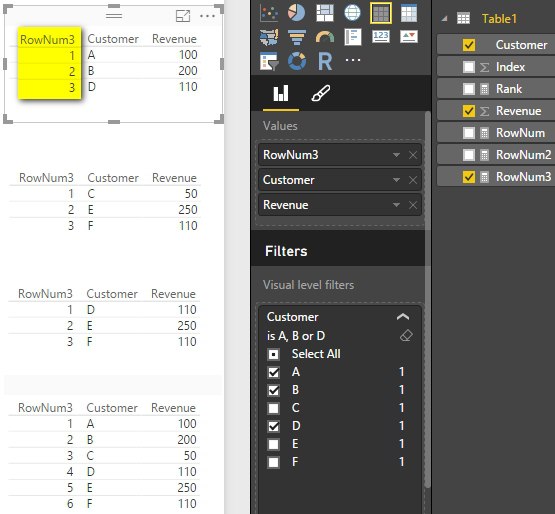
Task: Uncheck the RowNum3 field checkbox
Action: pyautogui.click(x=469, y=177)
